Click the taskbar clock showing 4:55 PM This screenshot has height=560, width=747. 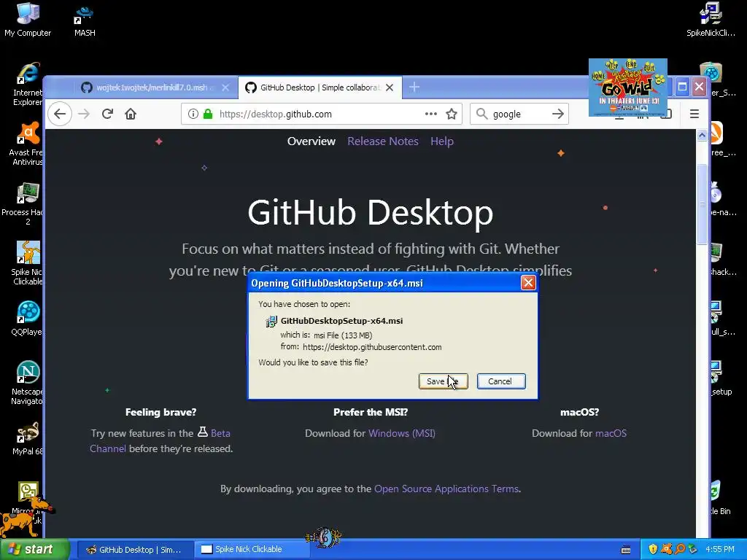pos(720,550)
